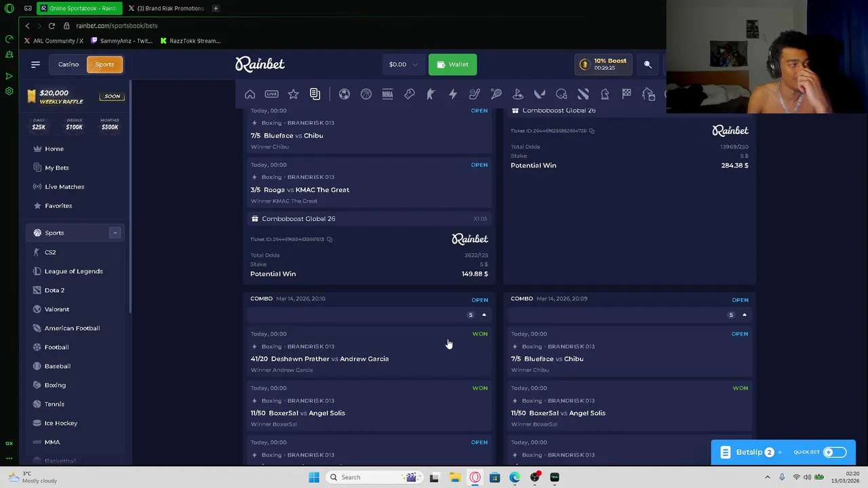This screenshot has height=488, width=868.
Task: Open Rooga vs KMAC The Great match
Action: 307,190
